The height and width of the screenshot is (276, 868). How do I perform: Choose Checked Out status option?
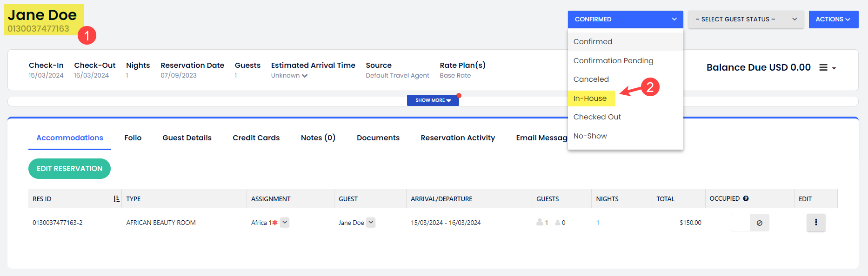(x=597, y=117)
